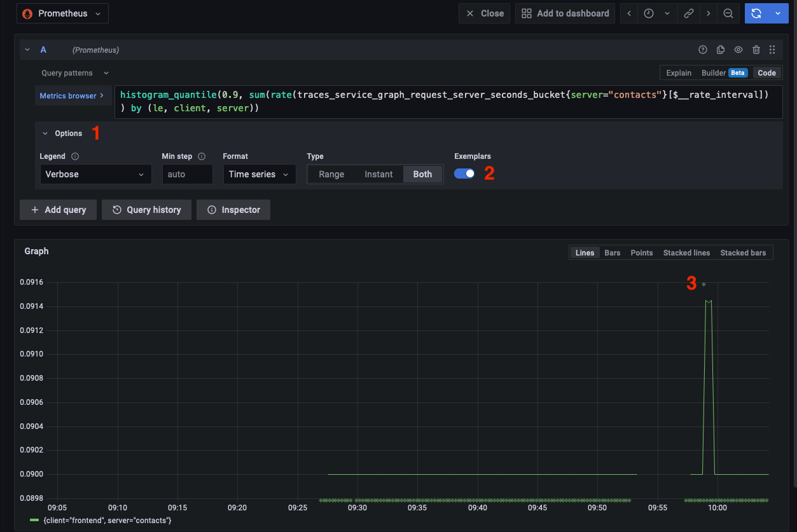Copy the shareable link icon

(x=689, y=13)
